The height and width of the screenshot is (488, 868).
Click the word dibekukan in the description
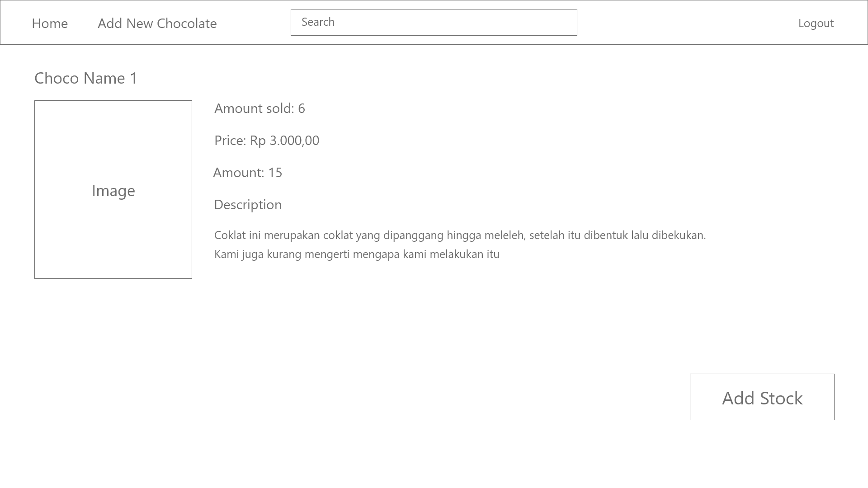(x=678, y=235)
